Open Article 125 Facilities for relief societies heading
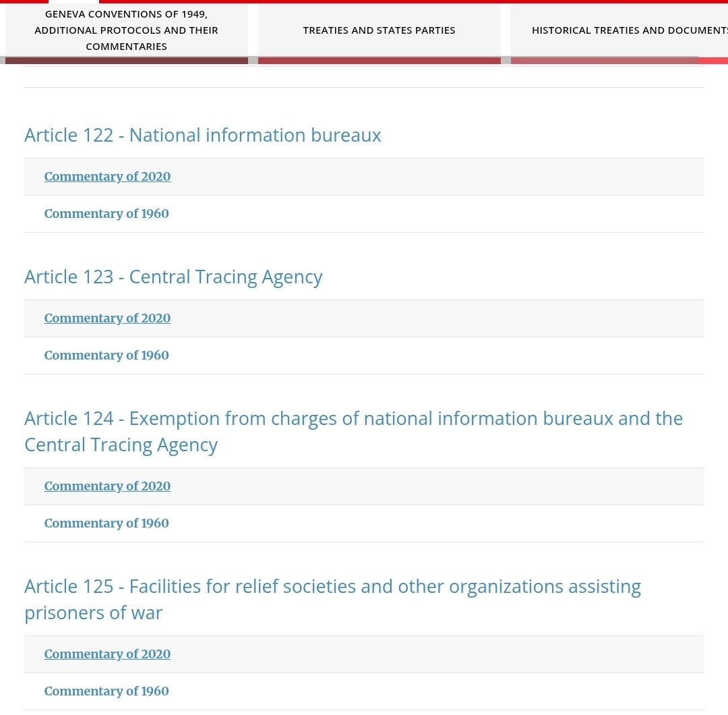This screenshot has height=715, width=728. 332,599
